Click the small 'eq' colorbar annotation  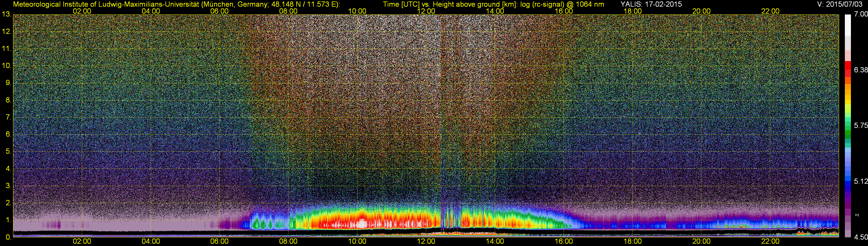coord(857,215)
